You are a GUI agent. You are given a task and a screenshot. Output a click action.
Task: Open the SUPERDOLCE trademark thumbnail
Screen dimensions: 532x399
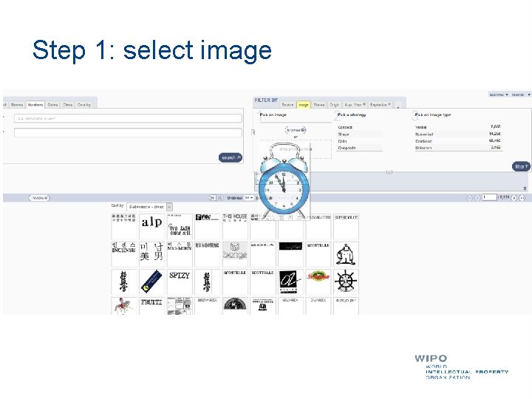(346, 226)
